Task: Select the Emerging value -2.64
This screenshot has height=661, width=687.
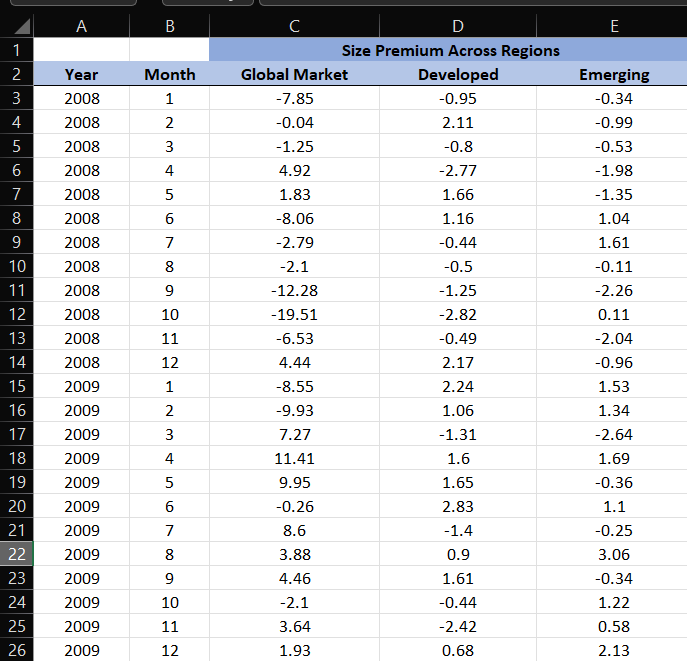Action: tap(614, 435)
